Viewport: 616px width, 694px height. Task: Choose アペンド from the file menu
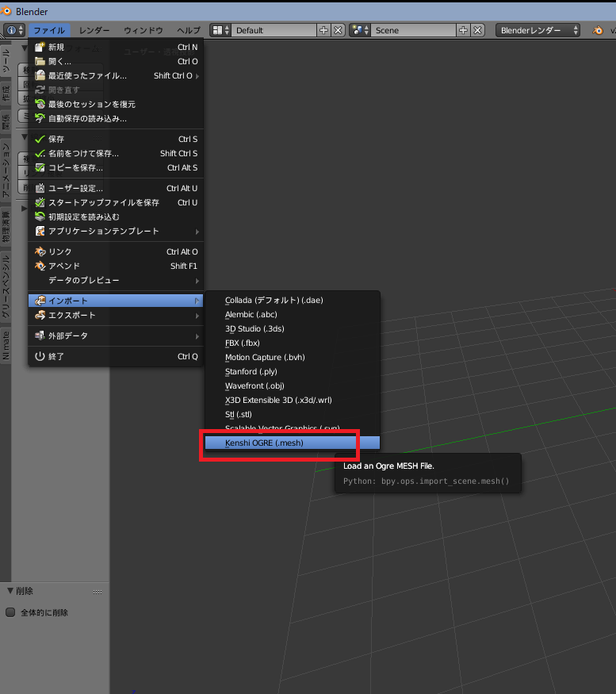(x=116, y=266)
